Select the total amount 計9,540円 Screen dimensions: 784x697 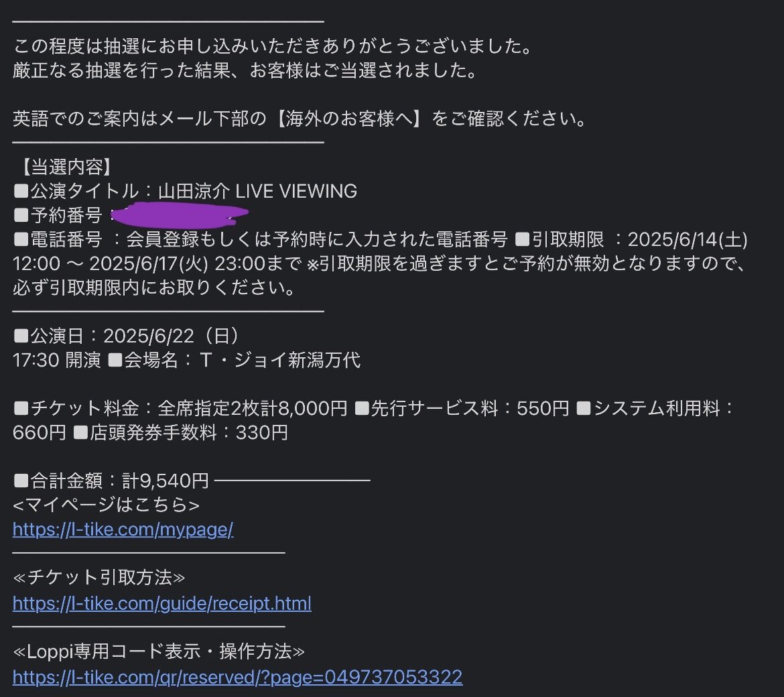click(x=166, y=481)
